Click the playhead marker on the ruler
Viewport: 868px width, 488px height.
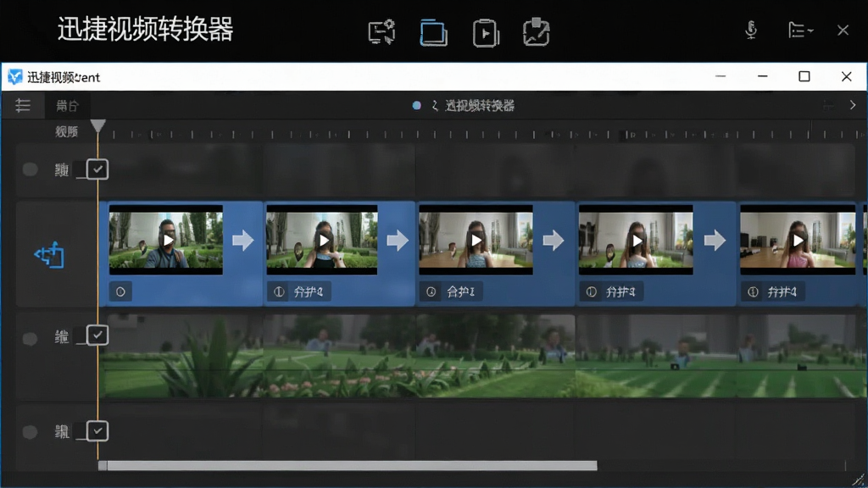point(98,126)
